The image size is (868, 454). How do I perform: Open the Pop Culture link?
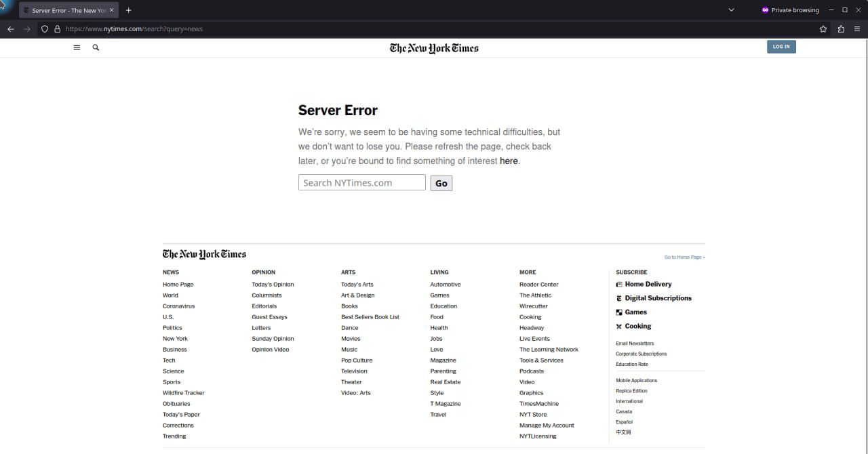click(357, 360)
